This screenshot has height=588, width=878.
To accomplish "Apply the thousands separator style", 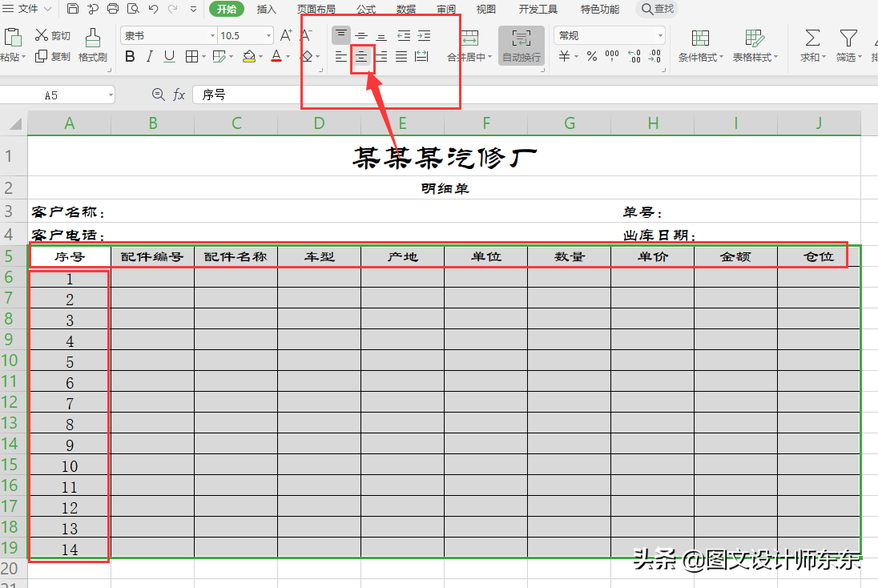I will coord(612,56).
